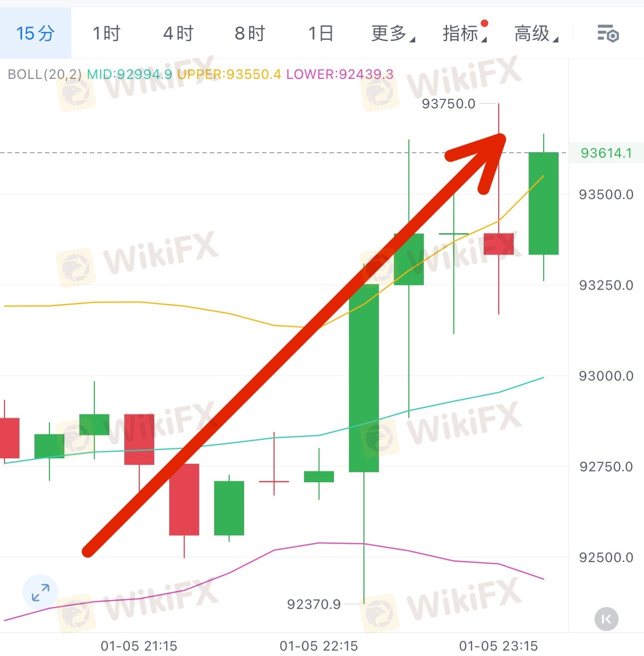Open the 更多 timeframe dropdown

coord(393,33)
